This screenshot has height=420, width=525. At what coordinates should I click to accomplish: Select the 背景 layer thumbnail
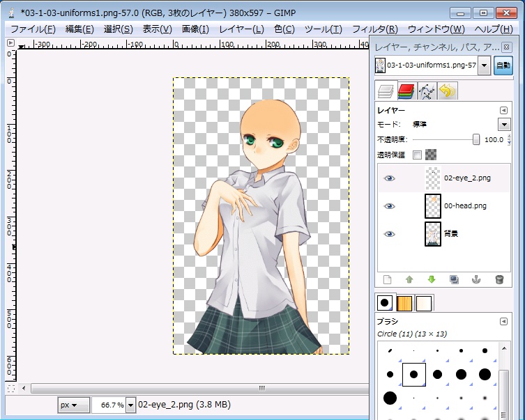(432, 234)
